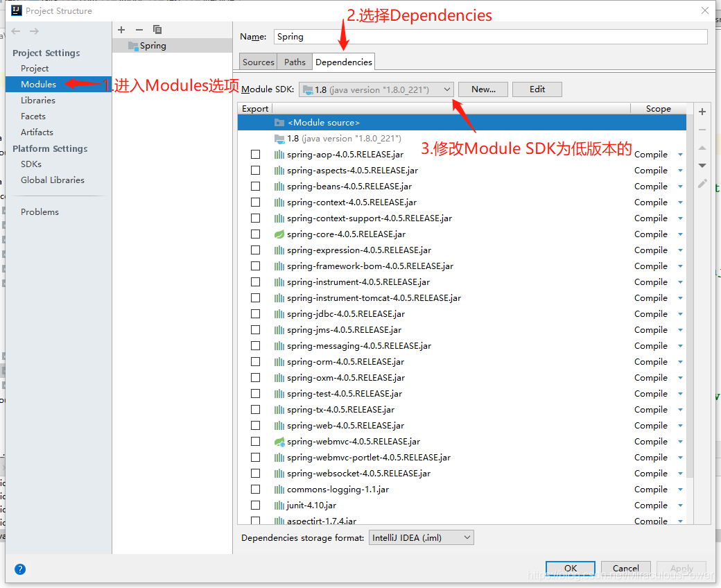Click the add module plus icon
The height and width of the screenshot is (588, 721).
[121, 30]
